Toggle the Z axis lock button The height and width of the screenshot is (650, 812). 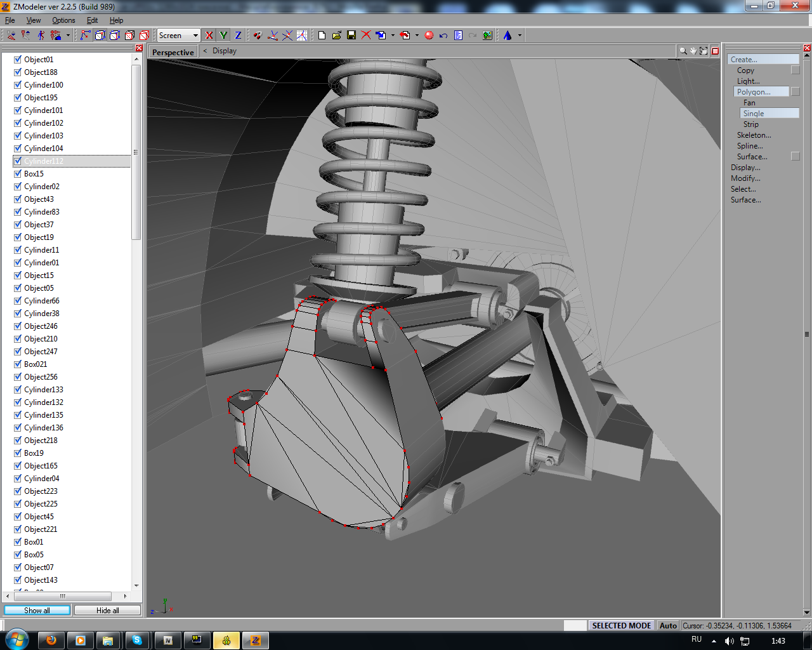pyautogui.click(x=238, y=36)
